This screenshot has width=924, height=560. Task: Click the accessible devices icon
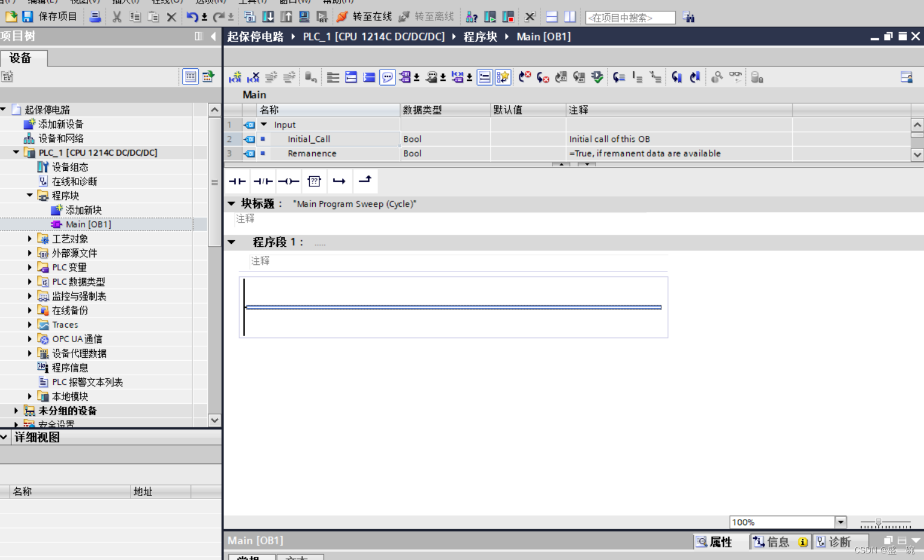point(472,17)
